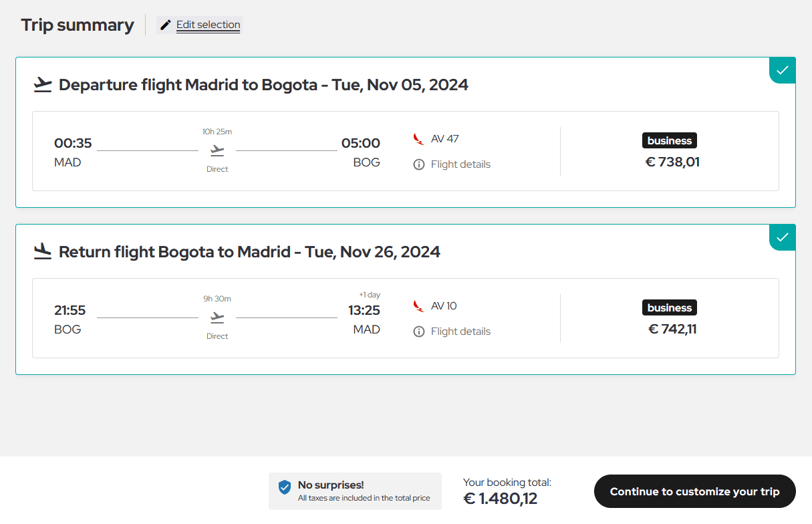
Task: Click the Direct plane icon on the Madrid–Bogota route
Action: point(217,150)
